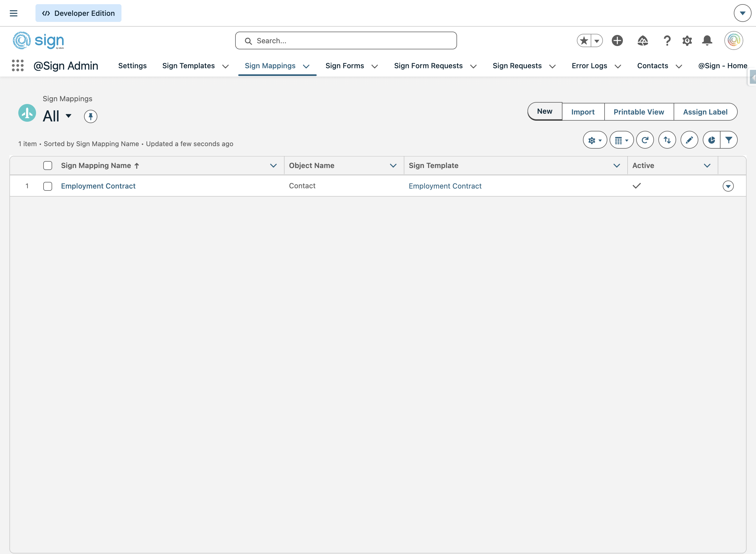
Task: Select the Employment Contract row checkbox
Action: coord(48,186)
